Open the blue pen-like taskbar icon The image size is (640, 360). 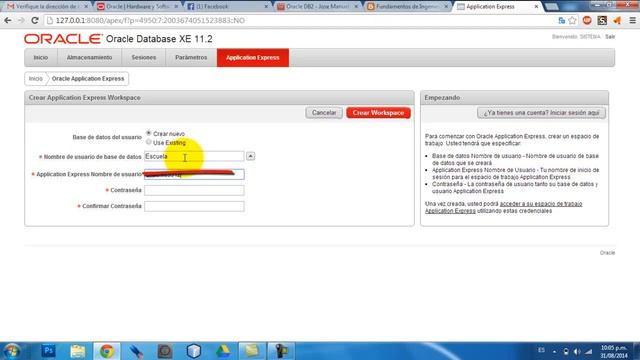(x=136, y=351)
